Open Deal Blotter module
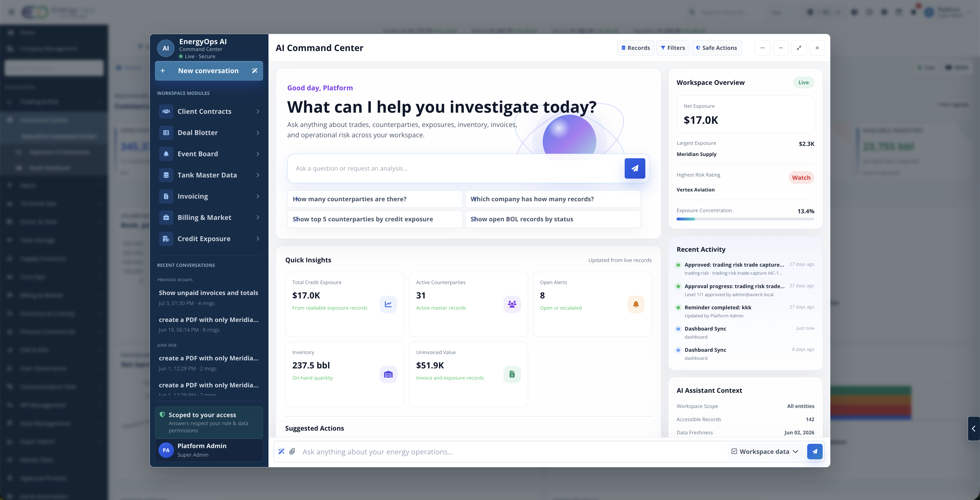Viewport: 980px width, 500px height. click(209, 133)
